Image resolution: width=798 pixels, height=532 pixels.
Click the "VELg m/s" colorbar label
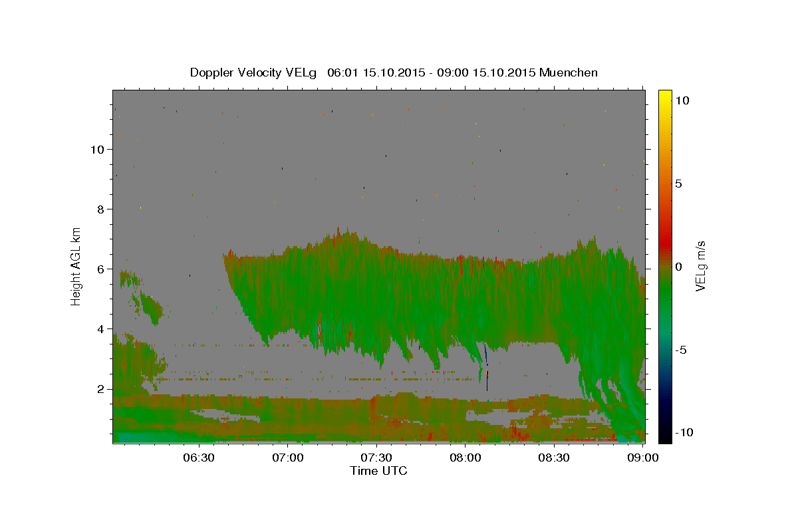(700, 267)
